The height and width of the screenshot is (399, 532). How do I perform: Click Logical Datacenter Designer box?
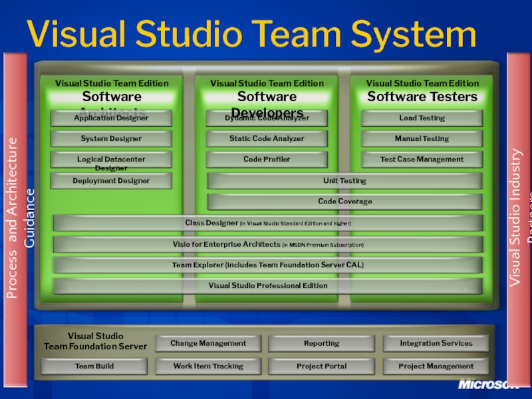click(x=111, y=160)
